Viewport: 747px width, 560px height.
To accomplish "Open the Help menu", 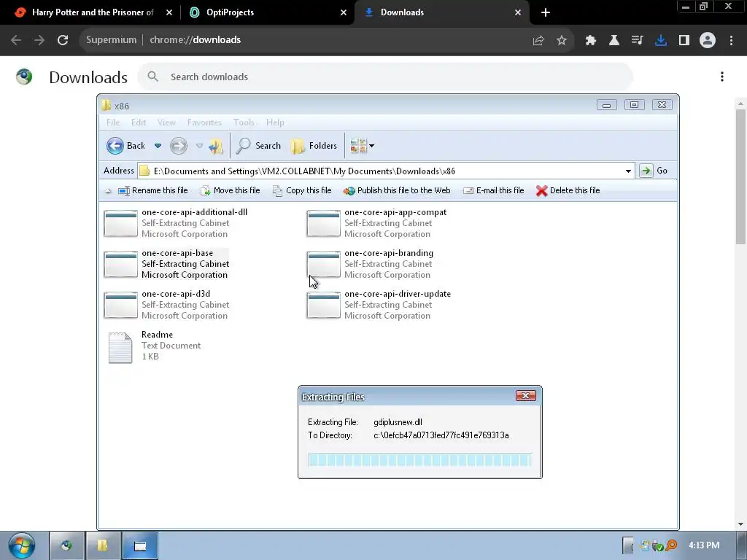I will point(275,122).
